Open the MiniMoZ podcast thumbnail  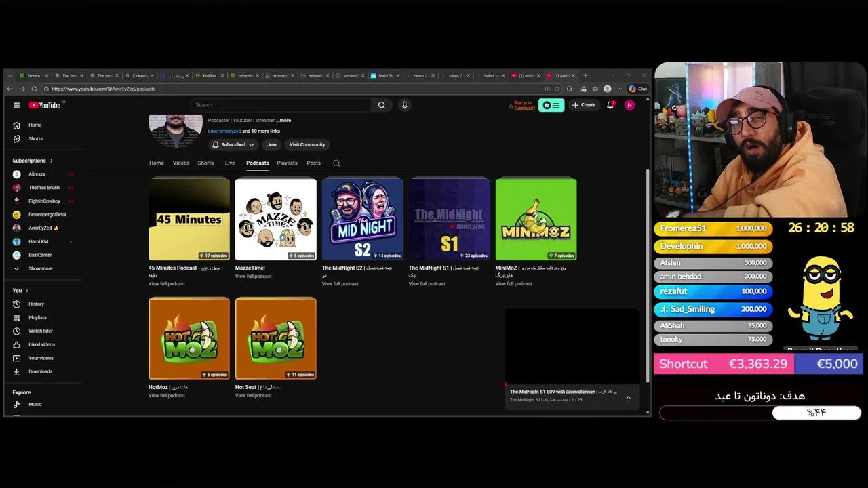536,219
